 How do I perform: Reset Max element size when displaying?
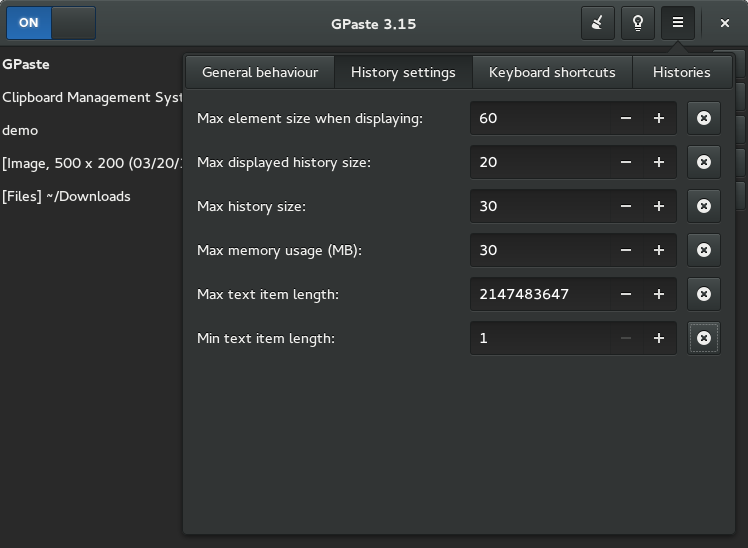704,118
